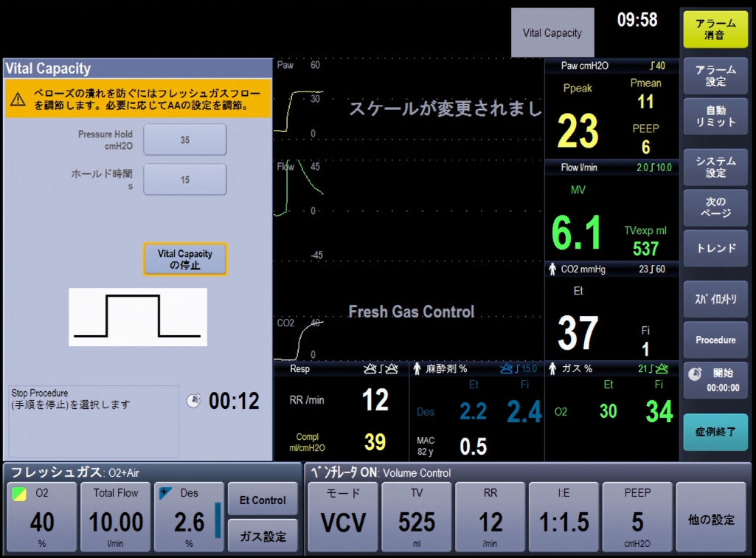Open アラーム設定 alarm setup
Screen dimensions: 756x558
click(715, 76)
